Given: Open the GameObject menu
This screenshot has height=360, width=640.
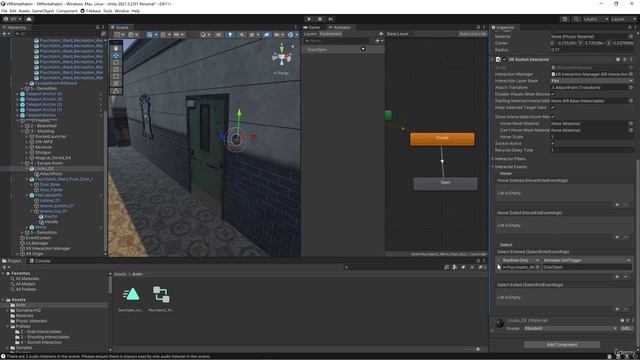Looking at the screenshot, I should point(43,11).
